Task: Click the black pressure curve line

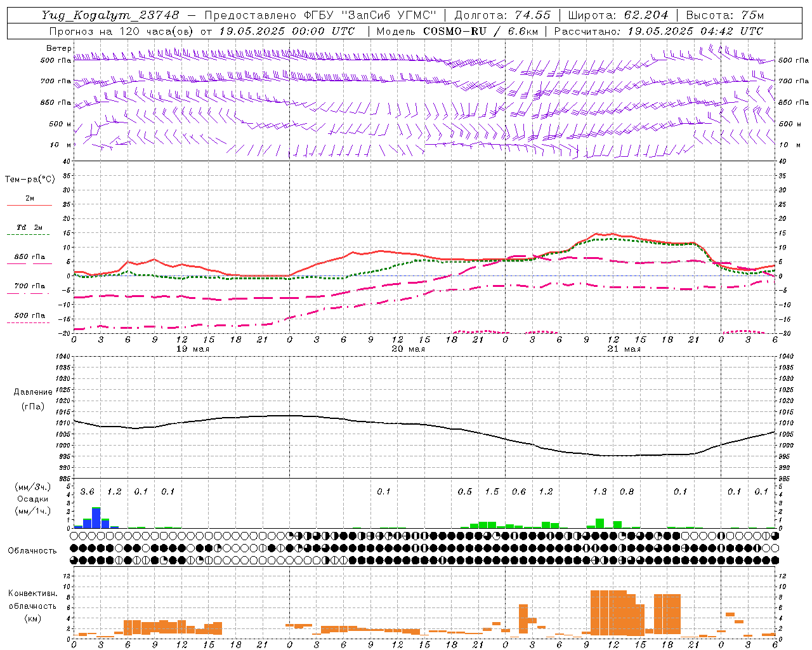Action: pos(424,424)
